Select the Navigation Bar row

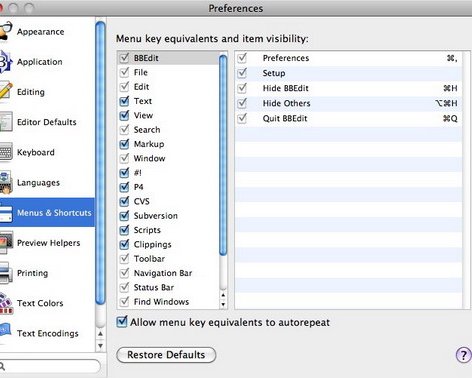point(168,273)
